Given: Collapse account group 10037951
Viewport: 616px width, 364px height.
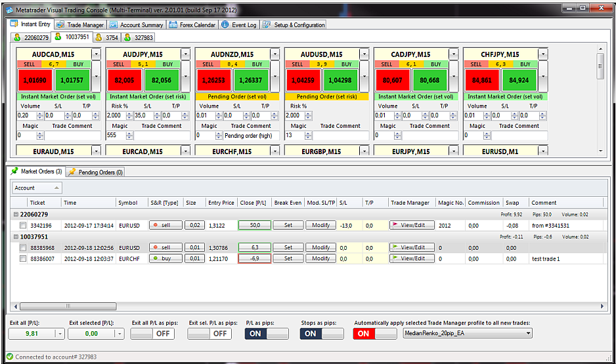Looking at the screenshot, I should tap(16, 237).
